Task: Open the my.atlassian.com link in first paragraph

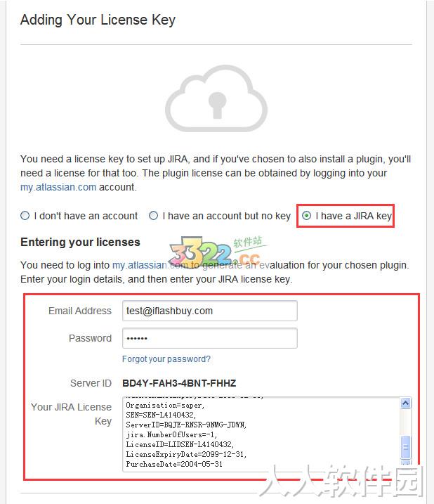Action: [x=58, y=187]
